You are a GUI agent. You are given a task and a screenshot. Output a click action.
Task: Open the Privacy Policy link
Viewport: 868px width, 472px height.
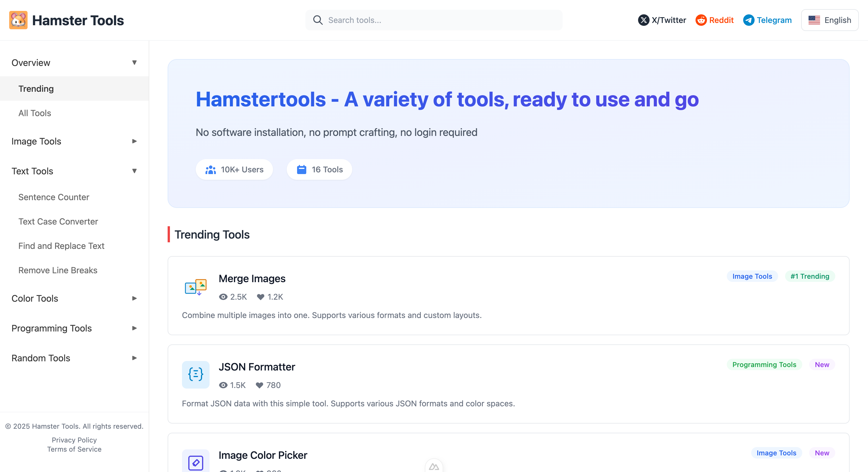pyautogui.click(x=74, y=440)
